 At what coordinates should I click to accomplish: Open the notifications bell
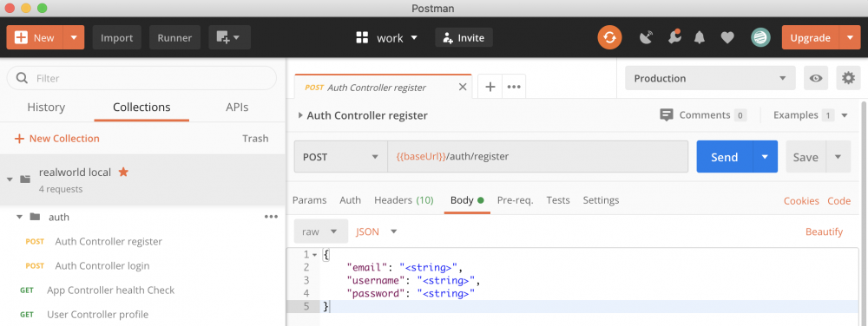tap(700, 37)
